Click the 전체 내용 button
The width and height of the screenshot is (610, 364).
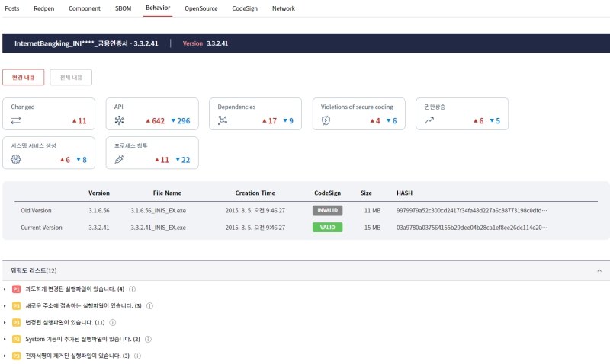click(71, 78)
